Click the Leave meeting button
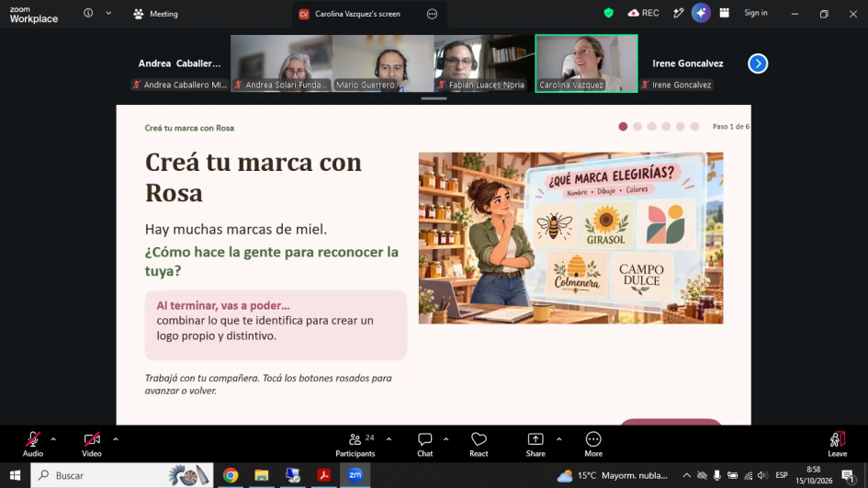Screen dimensions: 868x488 (x=837, y=445)
